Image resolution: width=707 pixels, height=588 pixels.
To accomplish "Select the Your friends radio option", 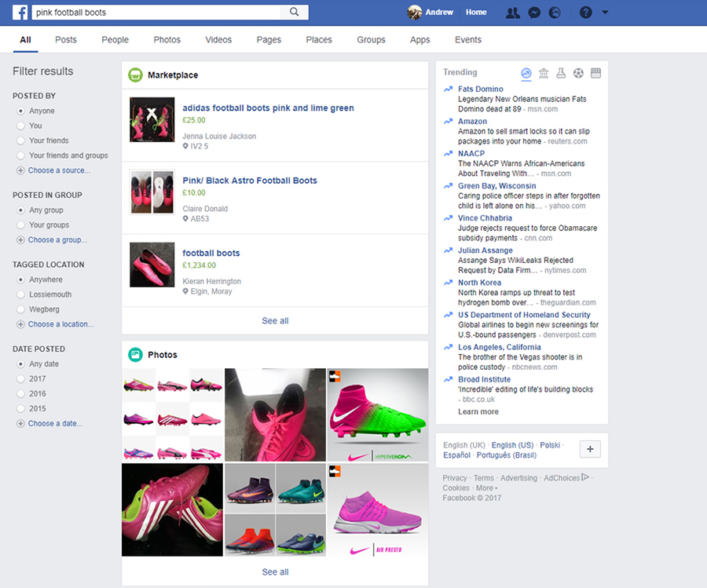I will coord(20,141).
